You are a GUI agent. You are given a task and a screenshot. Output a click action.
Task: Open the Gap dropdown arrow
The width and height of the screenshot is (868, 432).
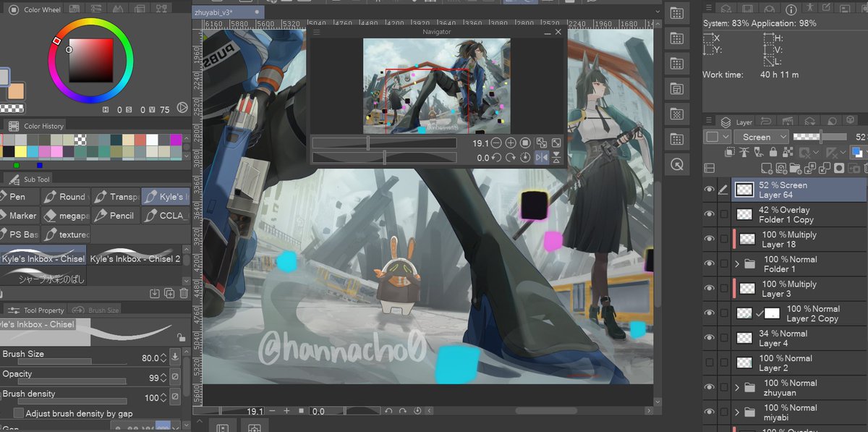176,427
